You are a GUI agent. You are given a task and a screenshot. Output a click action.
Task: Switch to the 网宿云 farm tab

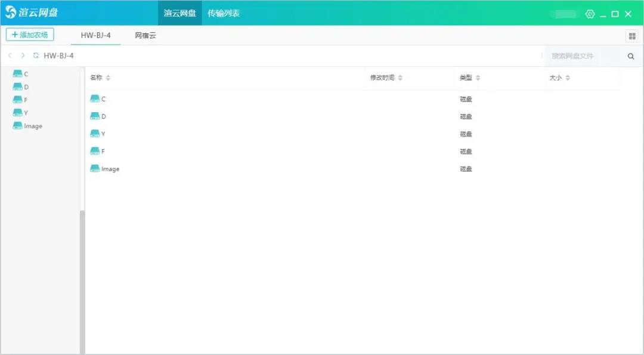(x=145, y=35)
